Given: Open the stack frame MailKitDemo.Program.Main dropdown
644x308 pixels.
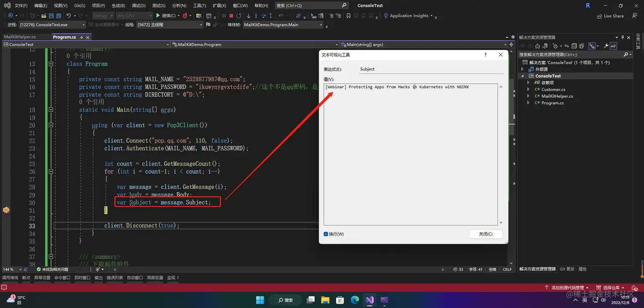Looking at the screenshot, I should tap(283, 25).
